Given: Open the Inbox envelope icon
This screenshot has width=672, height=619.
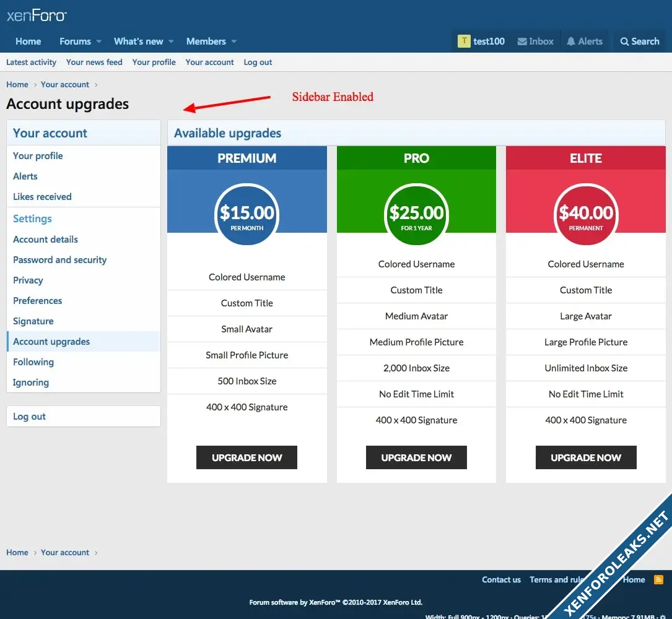Looking at the screenshot, I should [522, 41].
